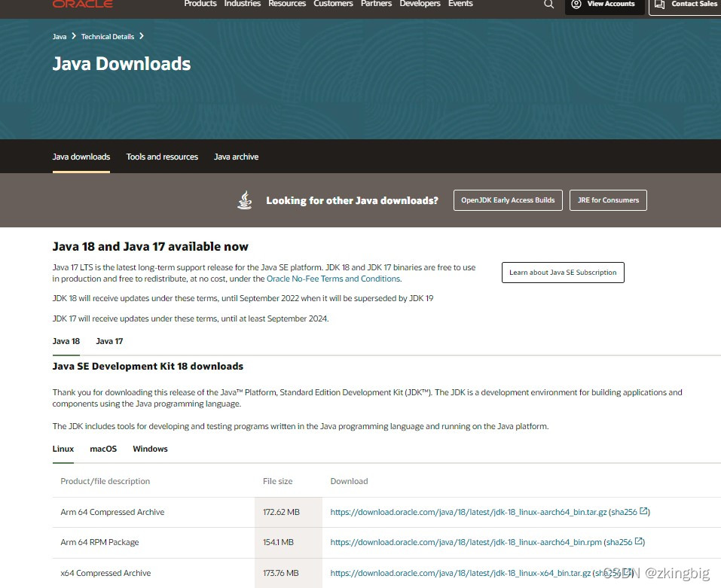Open sha256 link for aarch64 rpm
The height and width of the screenshot is (588, 721).
point(619,543)
